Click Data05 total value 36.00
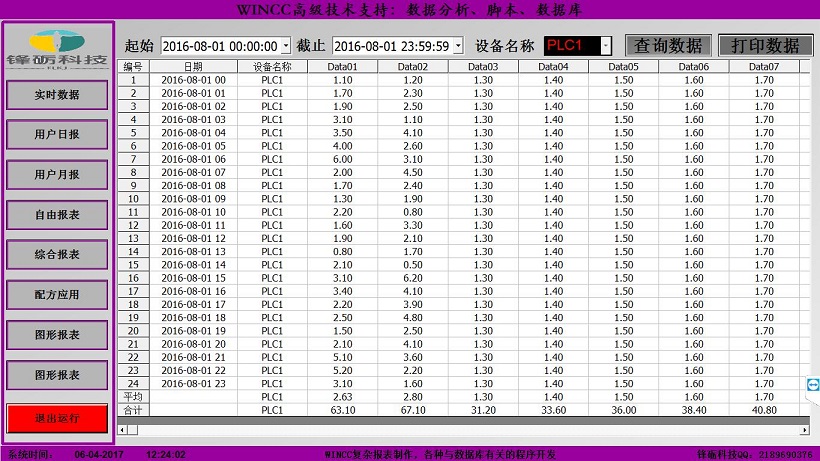820x461 pixels. tap(623, 410)
